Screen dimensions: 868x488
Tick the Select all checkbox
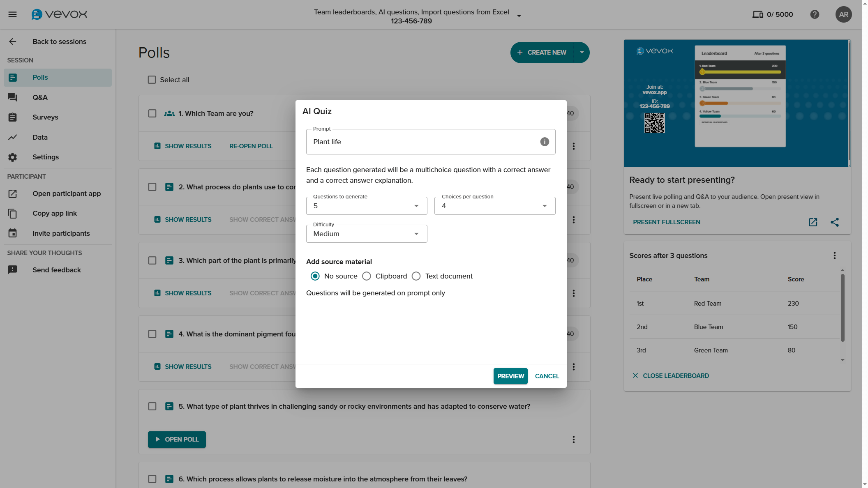coord(152,80)
